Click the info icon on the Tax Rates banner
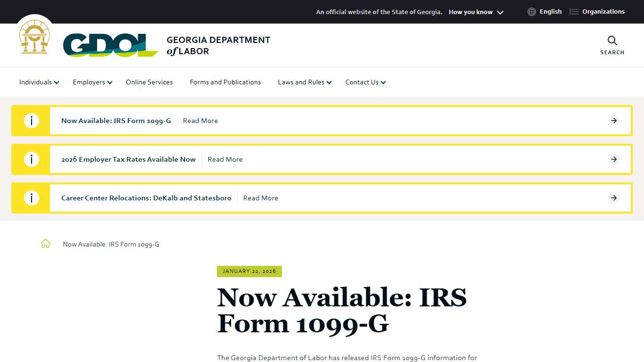Viewport: 644px width, 362px height. point(32,159)
